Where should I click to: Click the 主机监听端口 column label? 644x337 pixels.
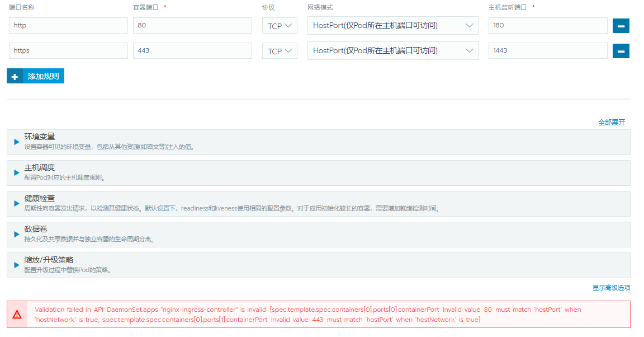point(508,7)
